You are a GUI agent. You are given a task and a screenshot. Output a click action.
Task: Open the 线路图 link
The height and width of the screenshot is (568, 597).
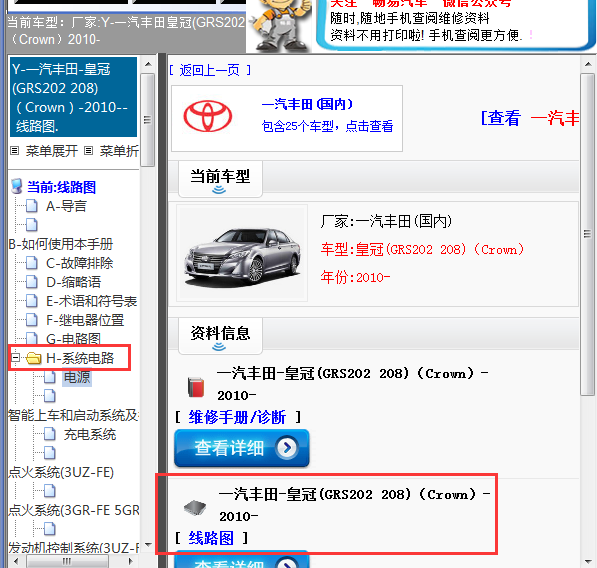tap(211, 538)
